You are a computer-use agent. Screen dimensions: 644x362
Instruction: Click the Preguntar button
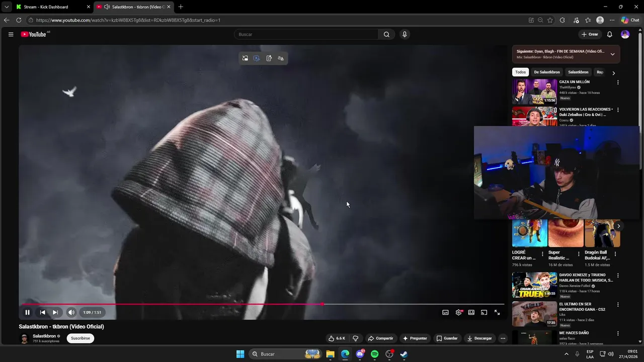coord(415,338)
